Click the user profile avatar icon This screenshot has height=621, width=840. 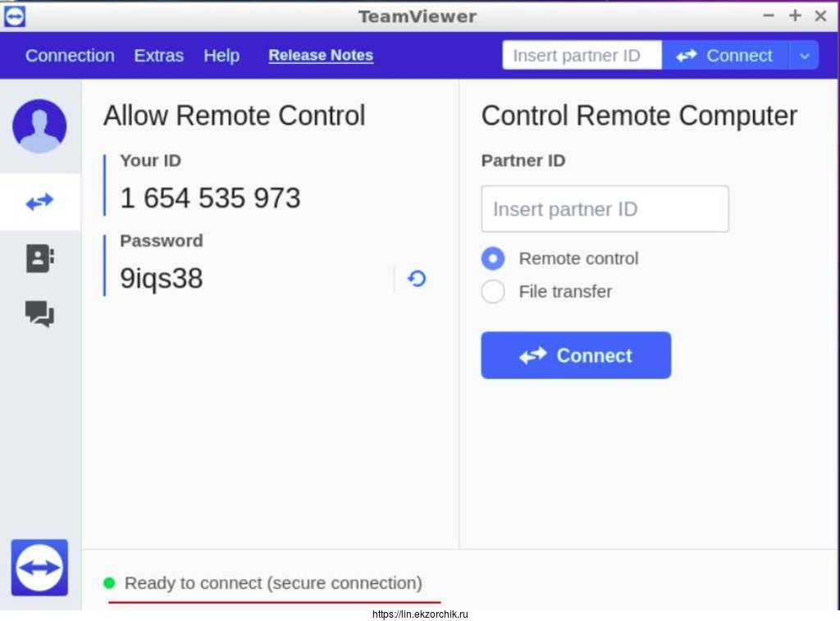39,126
